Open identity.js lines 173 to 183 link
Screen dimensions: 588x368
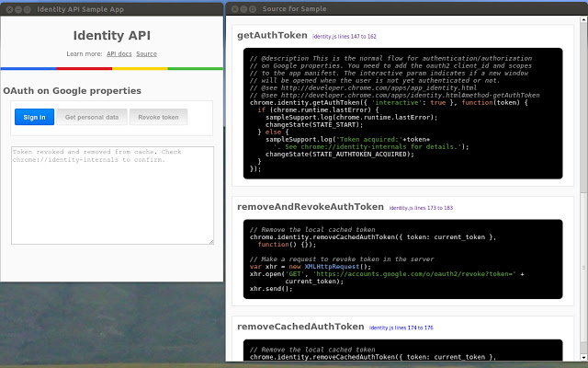pyautogui.click(x=421, y=208)
